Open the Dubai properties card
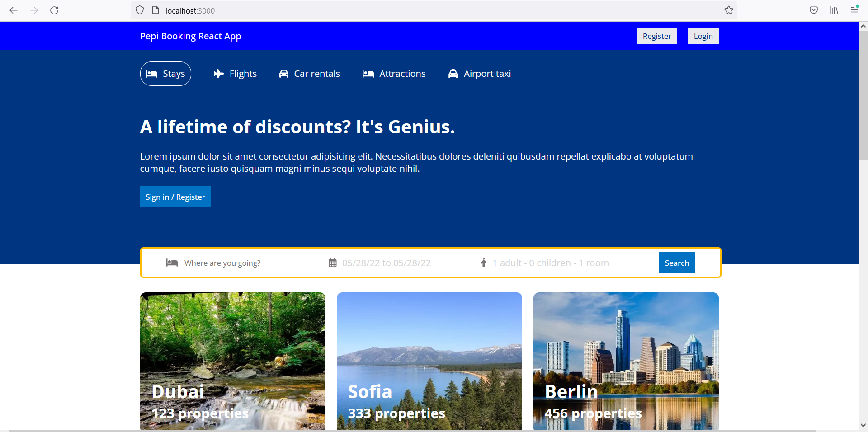 [x=232, y=361]
